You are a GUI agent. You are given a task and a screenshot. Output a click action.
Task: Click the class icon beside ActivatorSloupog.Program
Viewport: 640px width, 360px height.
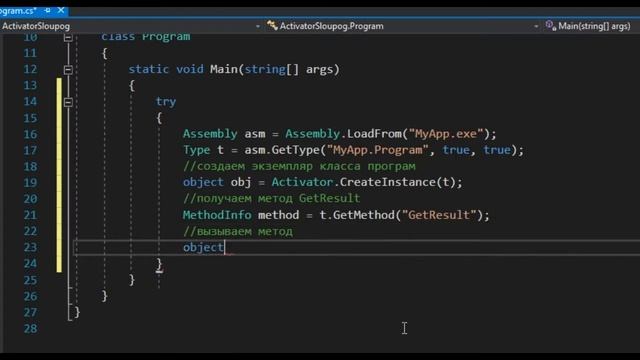(x=272, y=26)
